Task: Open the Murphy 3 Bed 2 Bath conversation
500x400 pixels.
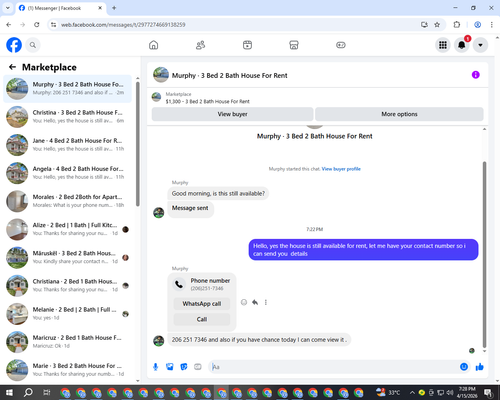Action: [x=68, y=89]
